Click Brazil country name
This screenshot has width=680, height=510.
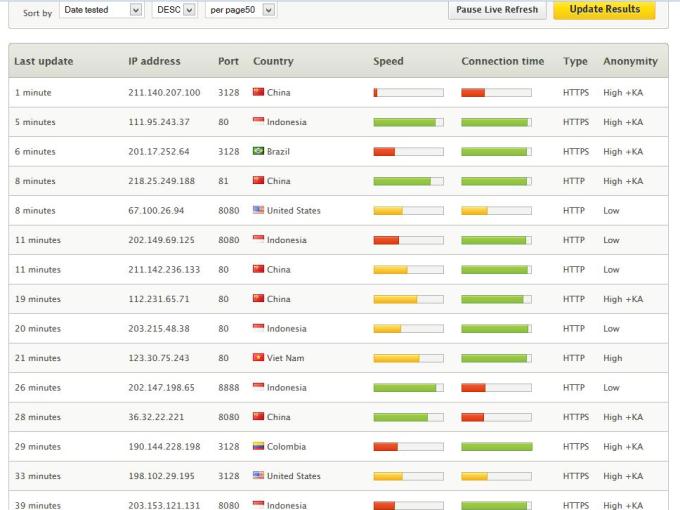pyautogui.click(x=278, y=151)
